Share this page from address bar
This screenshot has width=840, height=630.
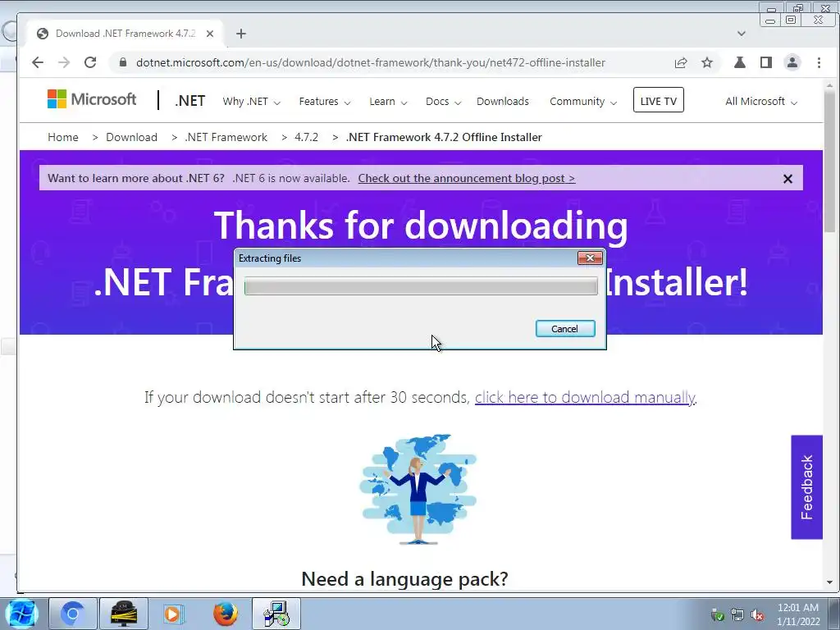tap(680, 62)
